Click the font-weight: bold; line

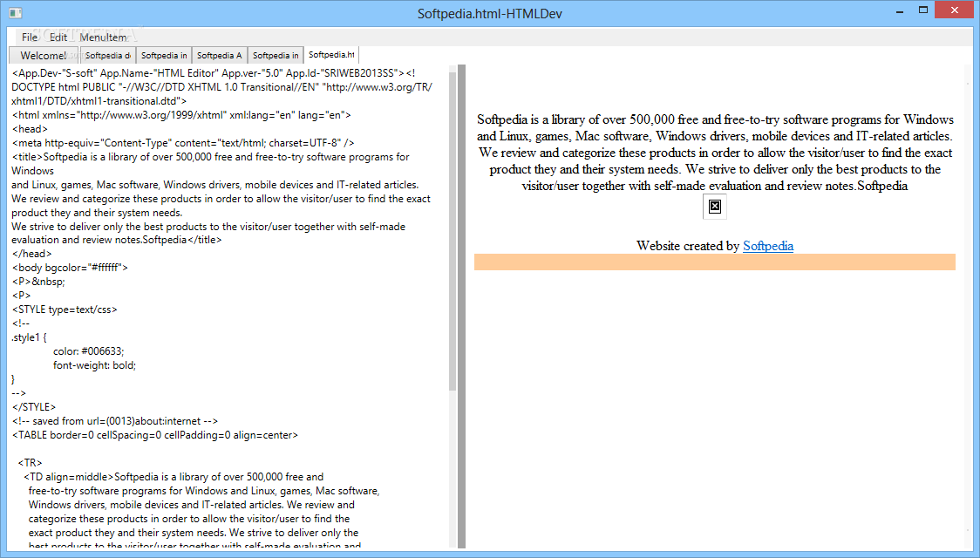(x=94, y=365)
